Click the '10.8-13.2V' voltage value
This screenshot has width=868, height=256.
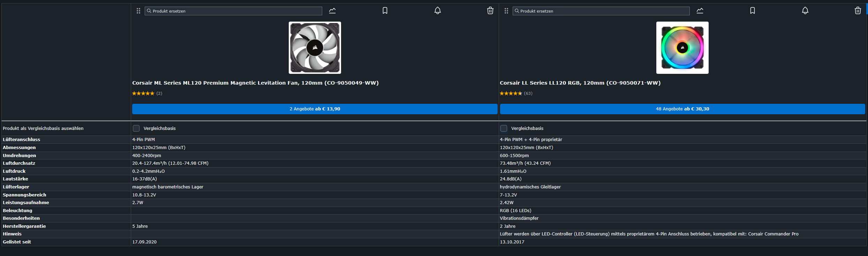(144, 195)
